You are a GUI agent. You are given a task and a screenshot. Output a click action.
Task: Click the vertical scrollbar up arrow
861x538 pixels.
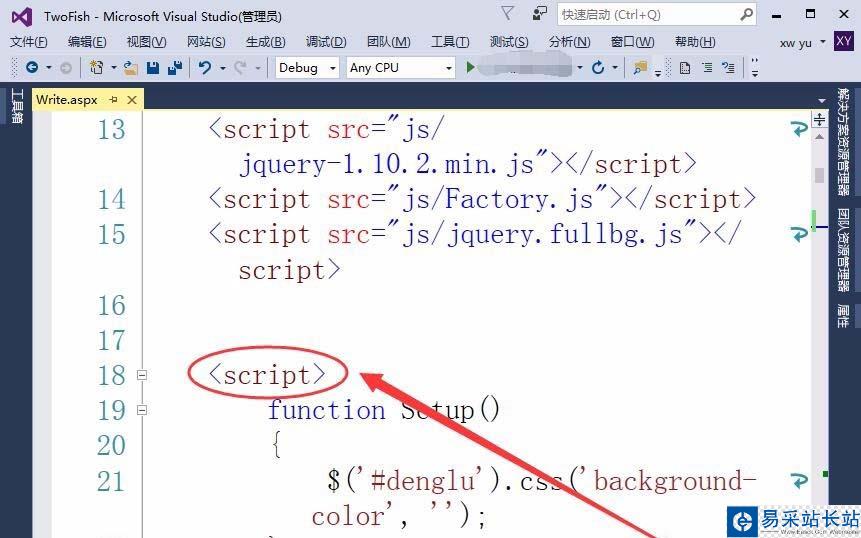819,137
